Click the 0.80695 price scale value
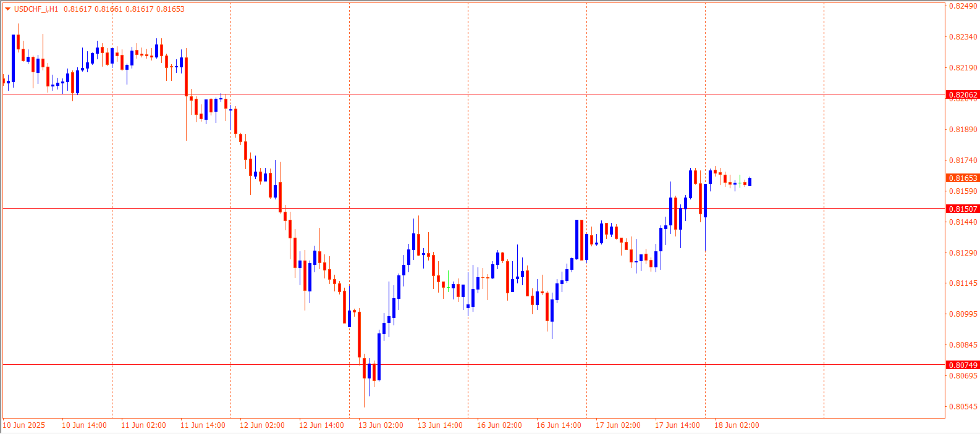The width and height of the screenshot is (980, 434). click(963, 376)
